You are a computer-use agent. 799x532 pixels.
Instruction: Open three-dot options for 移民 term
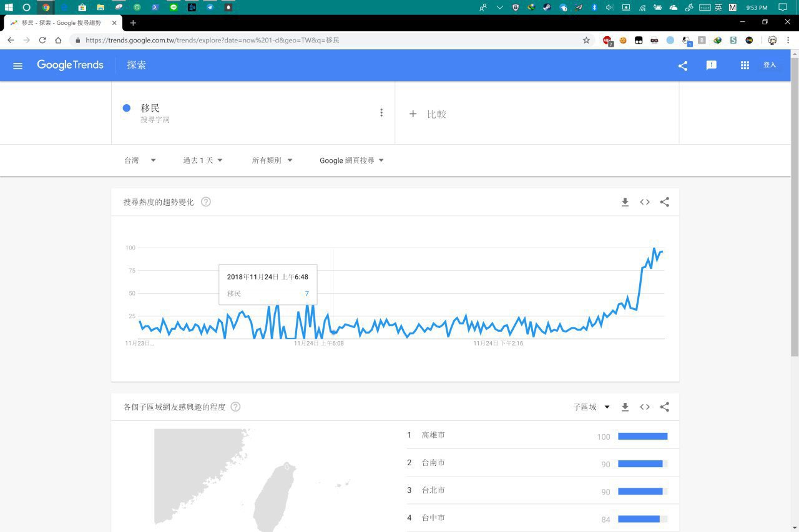(381, 113)
